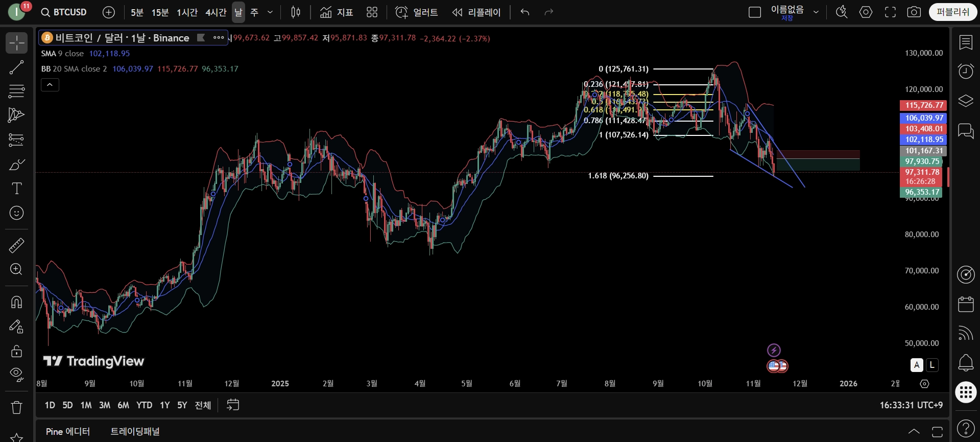The height and width of the screenshot is (442, 980).
Task: Open the chart patterns tool group
Action: (x=16, y=115)
